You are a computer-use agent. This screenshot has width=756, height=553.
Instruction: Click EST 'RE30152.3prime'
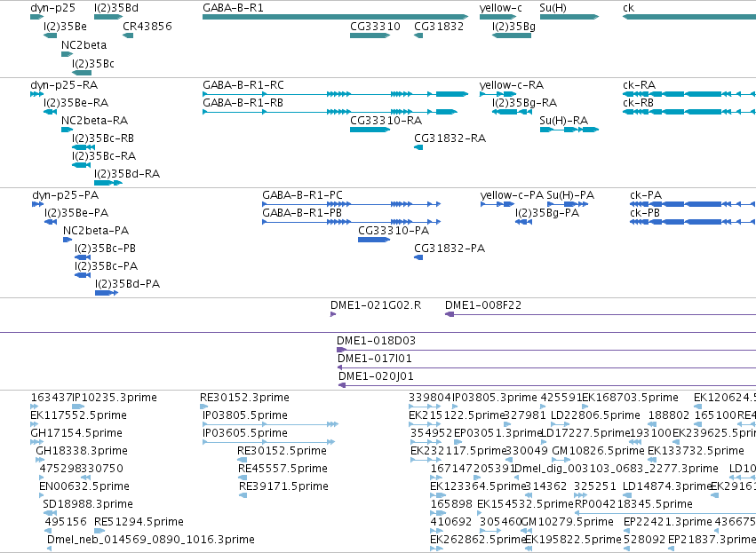(x=244, y=398)
